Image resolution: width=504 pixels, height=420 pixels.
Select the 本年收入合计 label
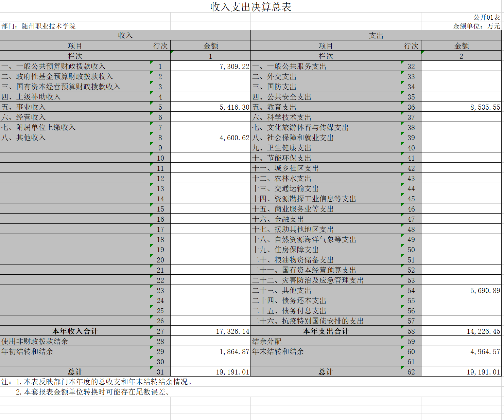pyautogui.click(x=75, y=331)
